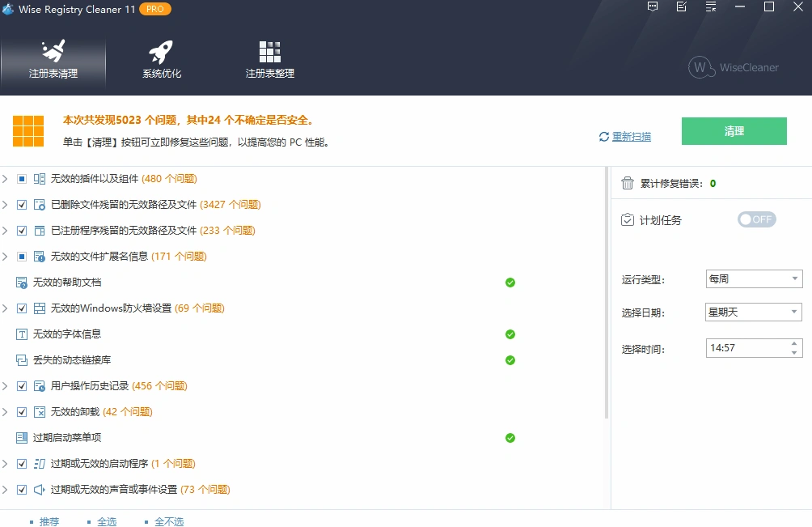This screenshot has width=812, height=527.
Task: Click the trash icon beside 累计修复错误
Action: pyautogui.click(x=628, y=183)
